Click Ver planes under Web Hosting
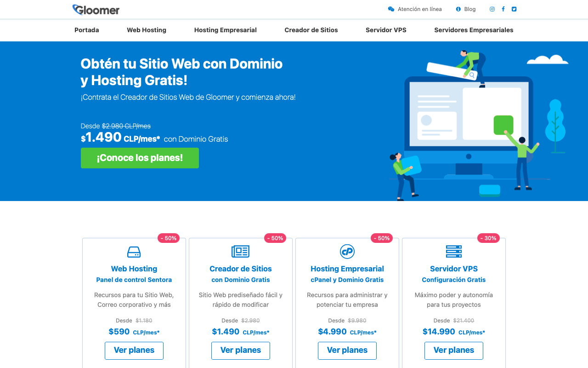This screenshot has height=368, width=588. point(134,350)
